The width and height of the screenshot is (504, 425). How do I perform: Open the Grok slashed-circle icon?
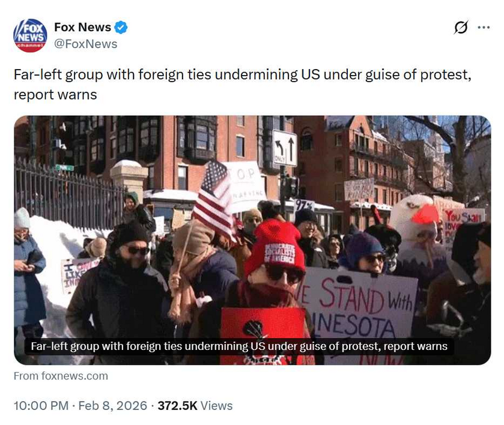(461, 27)
